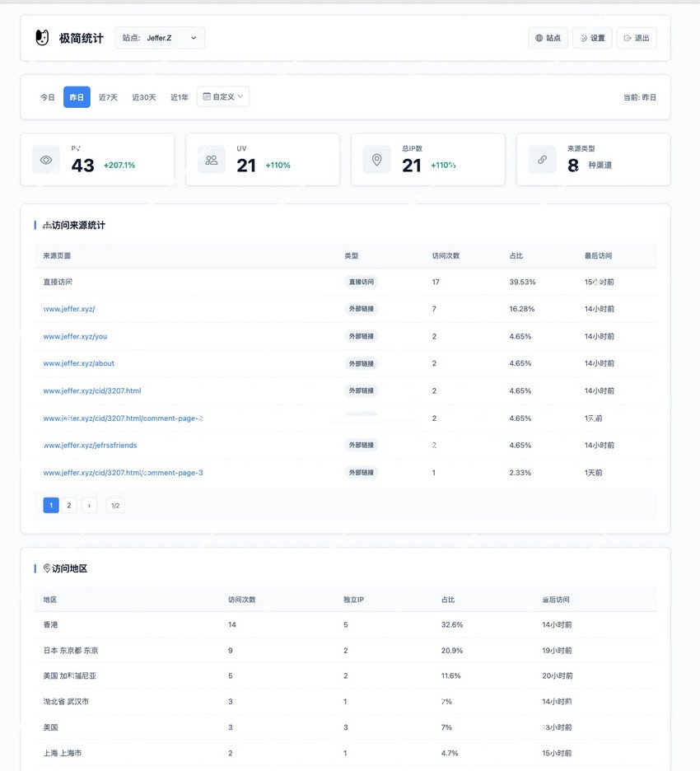This screenshot has width=700, height=771.
Task: Click the location pin icon on the 总IP数 card
Action: [x=376, y=159]
